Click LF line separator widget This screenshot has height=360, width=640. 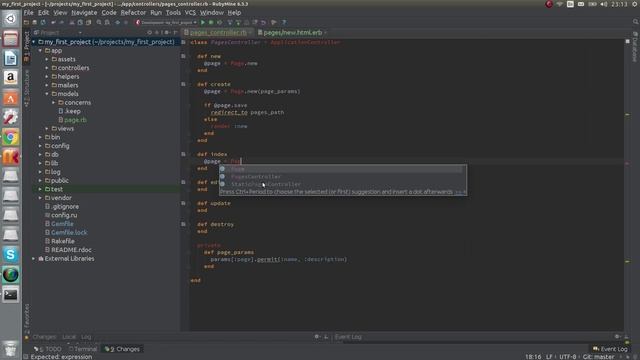click(x=549, y=357)
